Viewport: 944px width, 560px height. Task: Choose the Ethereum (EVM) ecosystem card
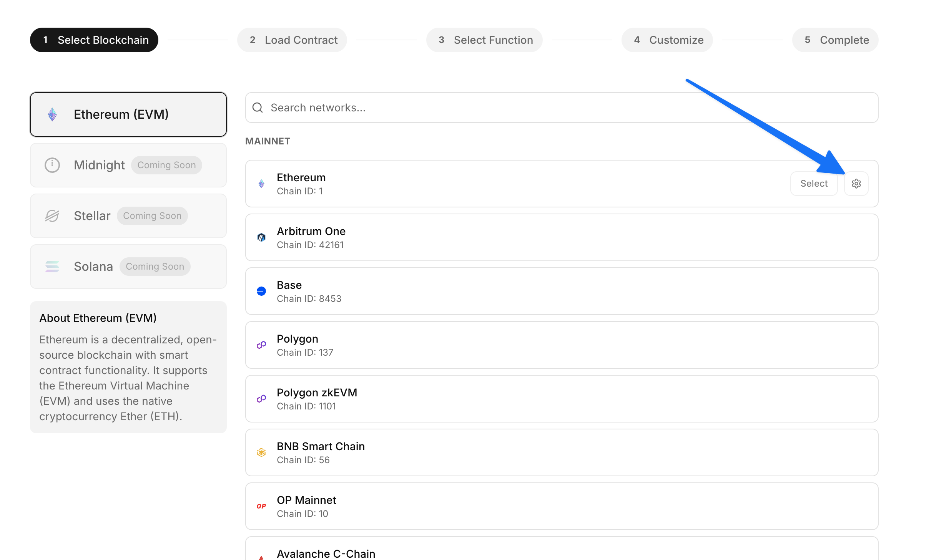click(x=128, y=114)
